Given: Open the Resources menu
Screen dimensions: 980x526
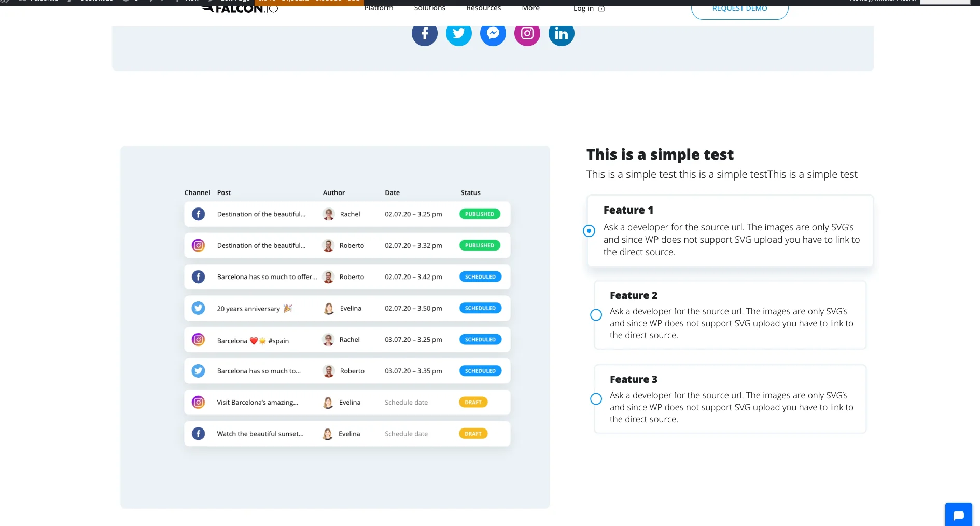Looking at the screenshot, I should pos(483,8).
